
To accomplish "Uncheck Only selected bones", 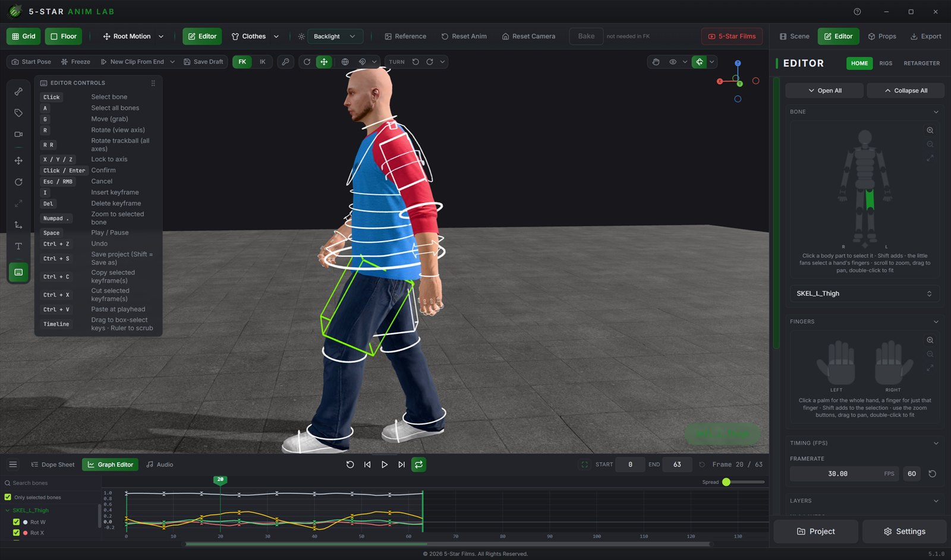I will pos(8,497).
